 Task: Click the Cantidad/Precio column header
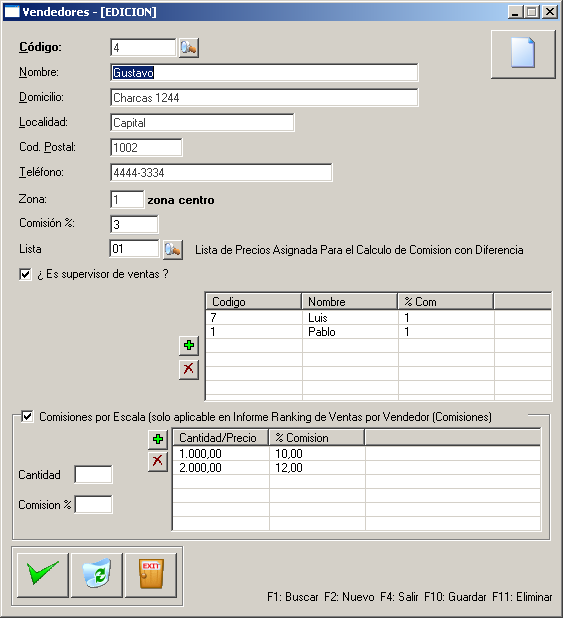221,438
